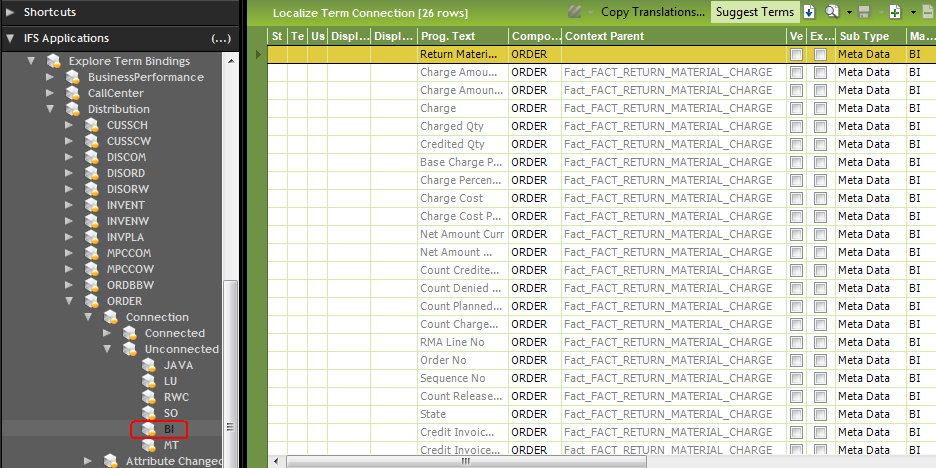Click the Copy Translations button
This screenshot has width=936, height=468.
(x=653, y=12)
